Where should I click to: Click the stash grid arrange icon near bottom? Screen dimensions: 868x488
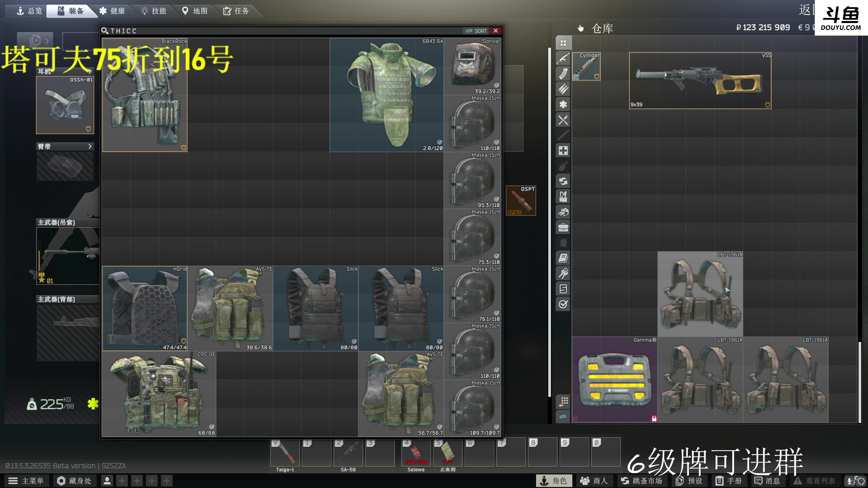563,401
